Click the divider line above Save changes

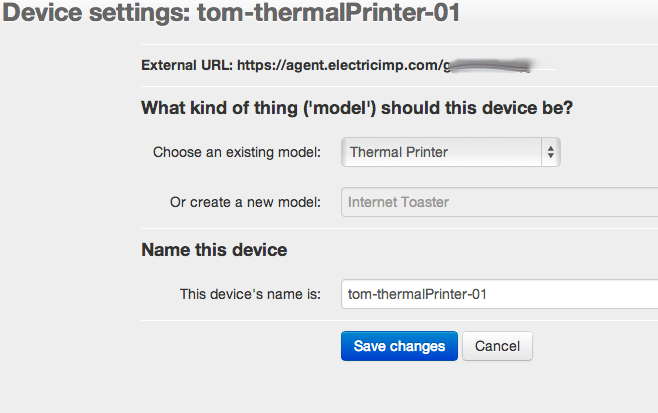click(x=400, y=321)
